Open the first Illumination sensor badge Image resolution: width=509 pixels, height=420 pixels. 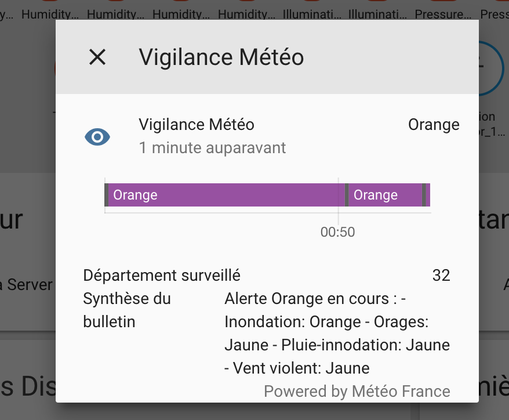(312, 14)
